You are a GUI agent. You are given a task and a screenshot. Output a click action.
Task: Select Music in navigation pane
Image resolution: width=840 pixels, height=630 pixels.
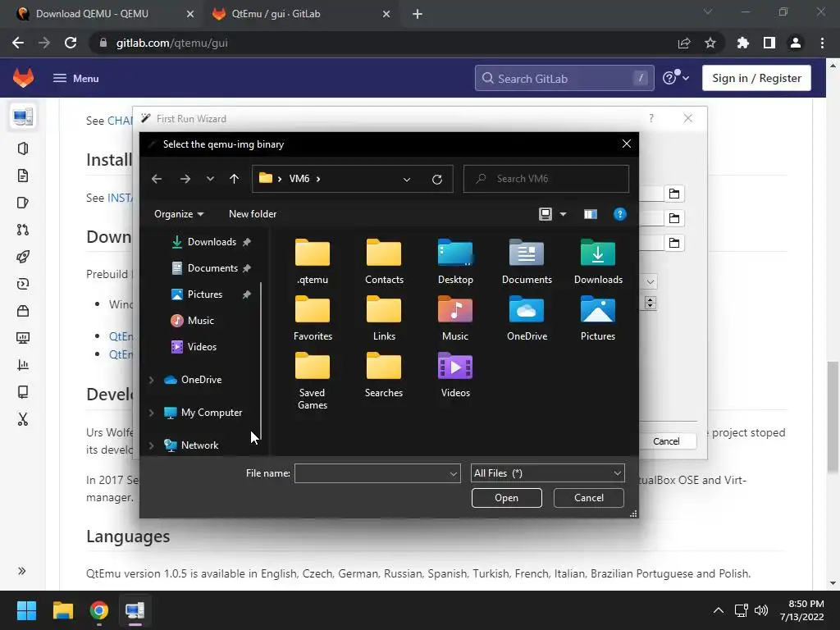[x=193, y=321]
